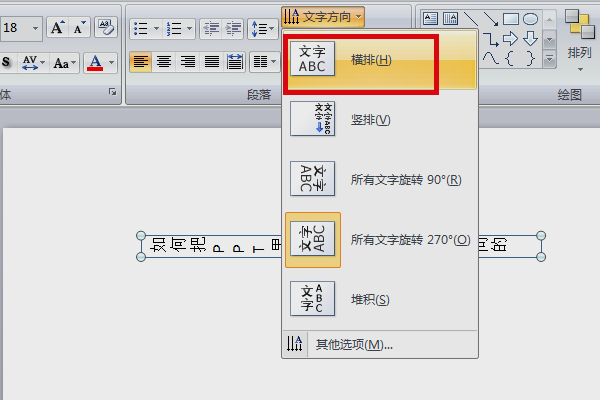The height and width of the screenshot is (400, 600).
Task: Apply bulleted list formatting
Action: click(x=141, y=29)
